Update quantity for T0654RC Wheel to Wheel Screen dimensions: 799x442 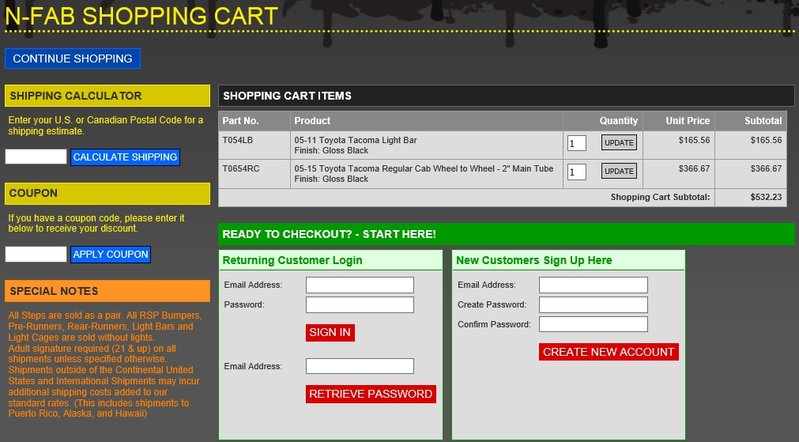(619, 171)
